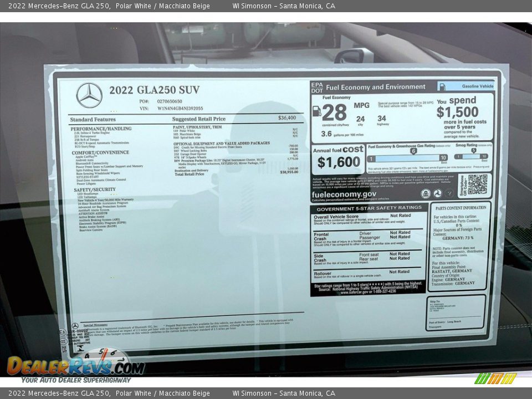Click 'RASTATT, GERMANY' assembly point text

pos(452,271)
